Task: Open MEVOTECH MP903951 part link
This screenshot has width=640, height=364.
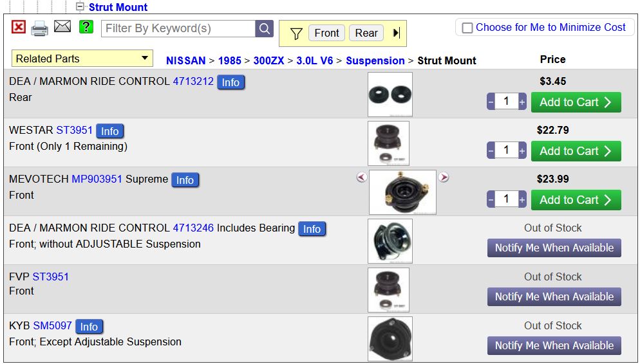Action: tap(97, 179)
